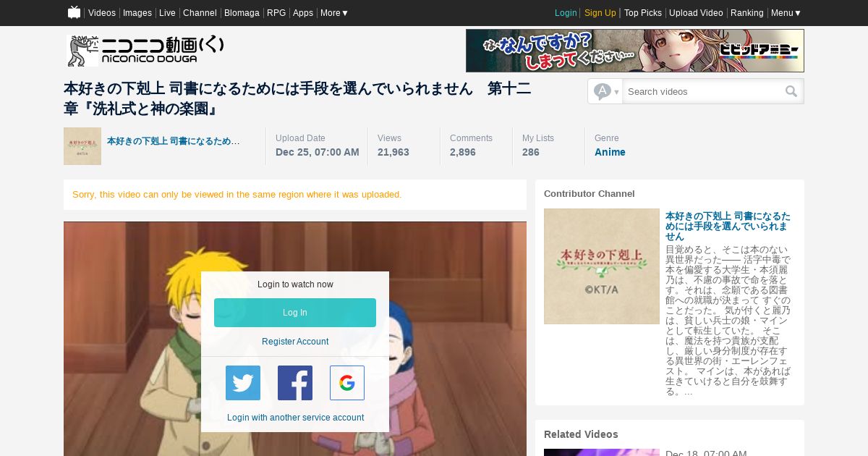The width and height of the screenshot is (868, 456).
Task: Click the Log In button on overlay
Action: [x=295, y=313]
